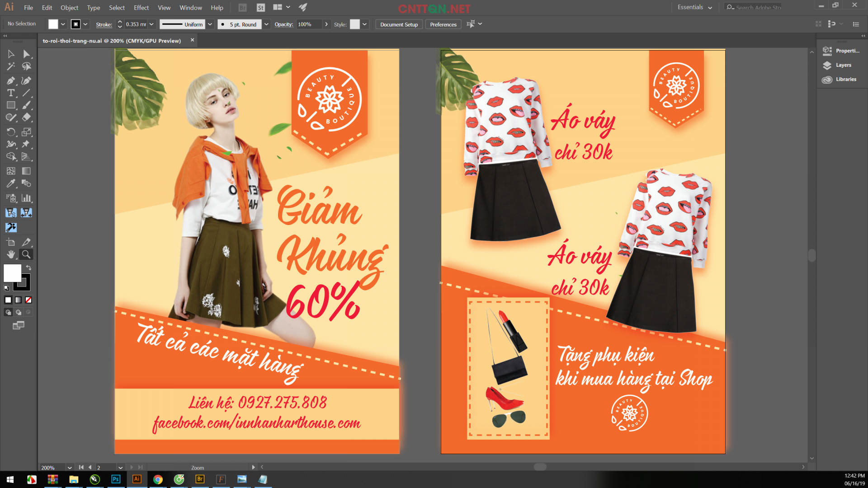Set paint mode to None

click(x=28, y=300)
